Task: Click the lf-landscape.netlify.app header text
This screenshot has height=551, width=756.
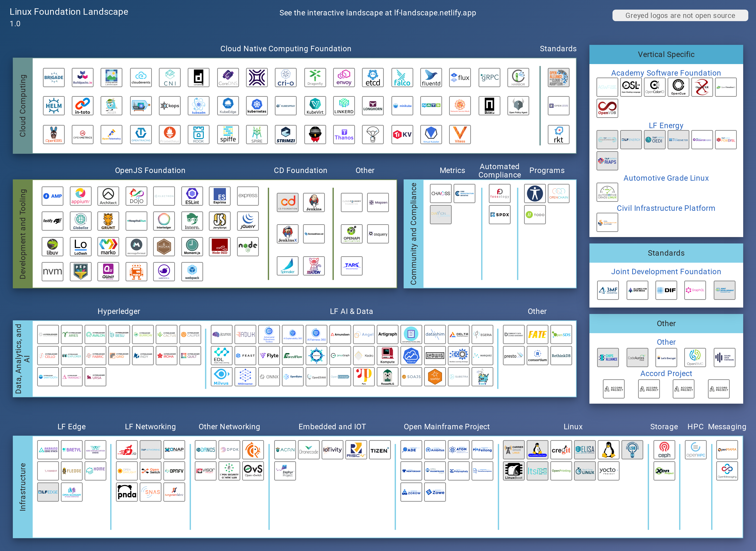Action: [435, 13]
